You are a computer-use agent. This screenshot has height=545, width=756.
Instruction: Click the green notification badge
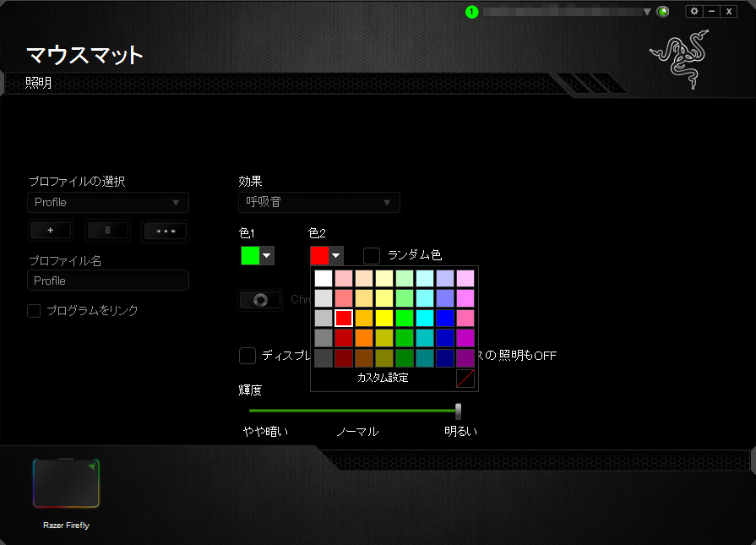coord(471,12)
